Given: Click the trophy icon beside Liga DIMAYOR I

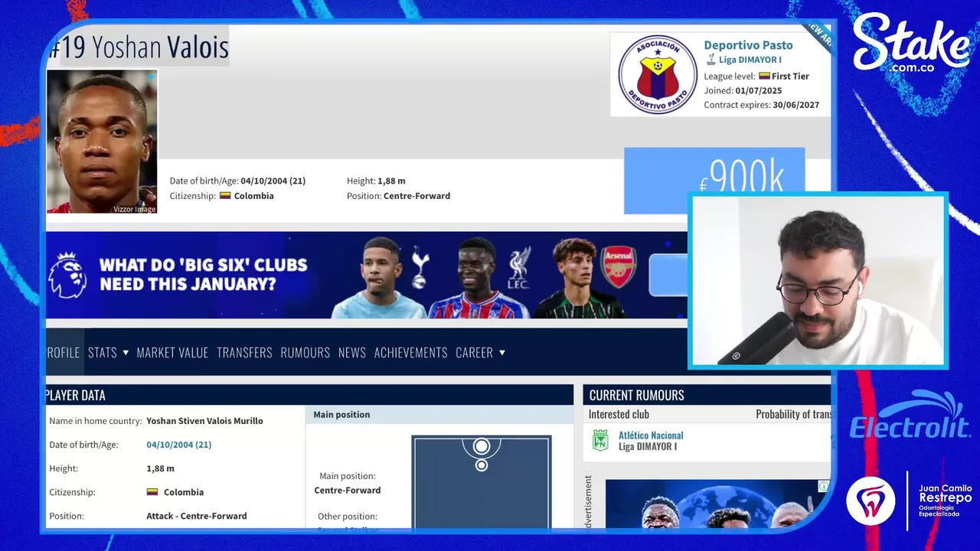Looking at the screenshot, I should click(710, 60).
